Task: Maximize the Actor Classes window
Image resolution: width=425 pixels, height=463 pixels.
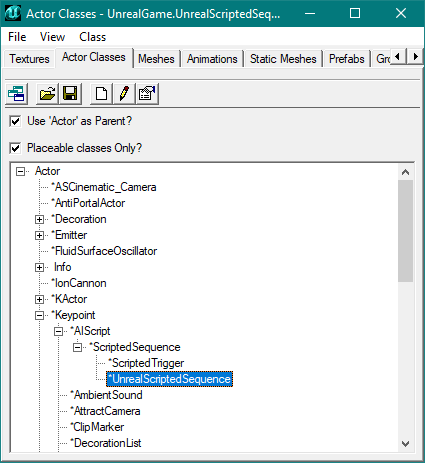Action: 355,13
